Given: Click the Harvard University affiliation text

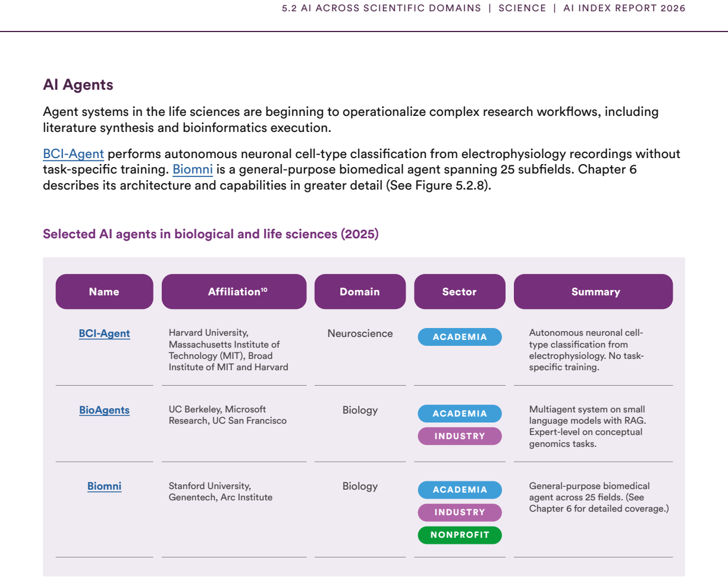Looking at the screenshot, I should (x=228, y=350).
